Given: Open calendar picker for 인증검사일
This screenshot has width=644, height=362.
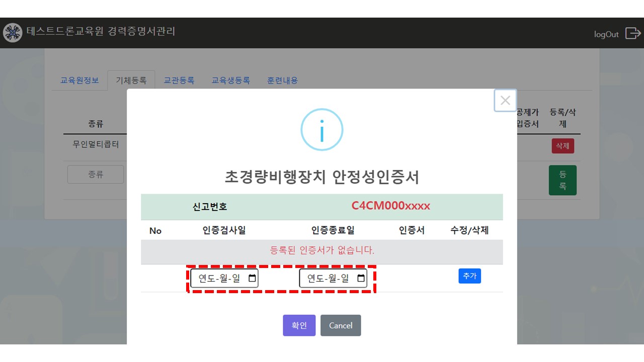Looking at the screenshot, I should [252, 278].
